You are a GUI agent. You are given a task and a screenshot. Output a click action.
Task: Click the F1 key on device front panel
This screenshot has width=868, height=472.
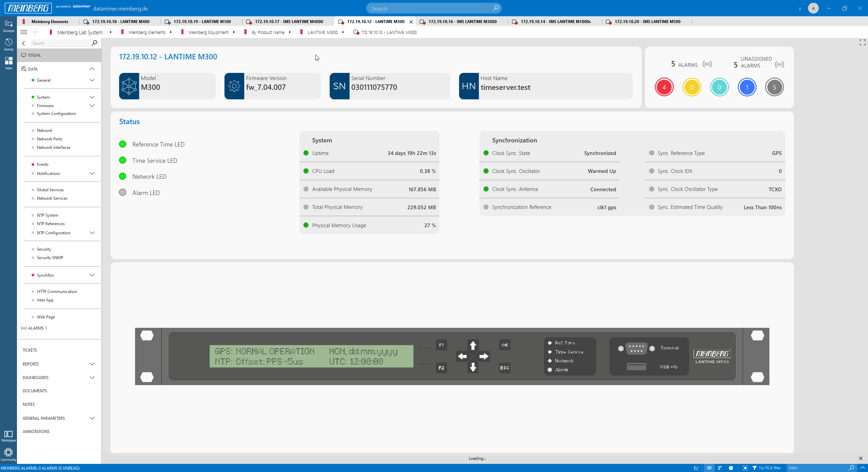(x=441, y=345)
